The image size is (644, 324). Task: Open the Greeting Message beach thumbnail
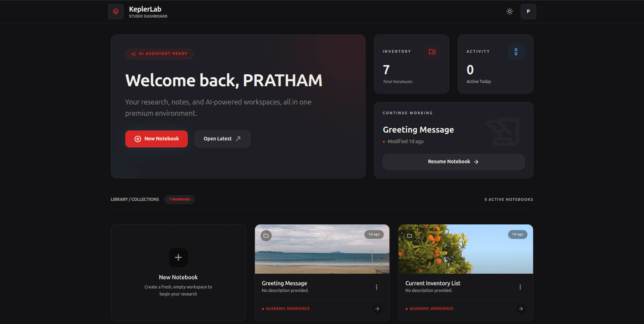tap(322, 249)
